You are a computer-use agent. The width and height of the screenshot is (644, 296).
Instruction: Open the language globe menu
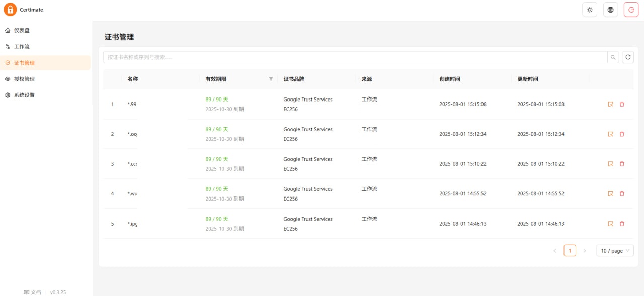[x=610, y=10]
